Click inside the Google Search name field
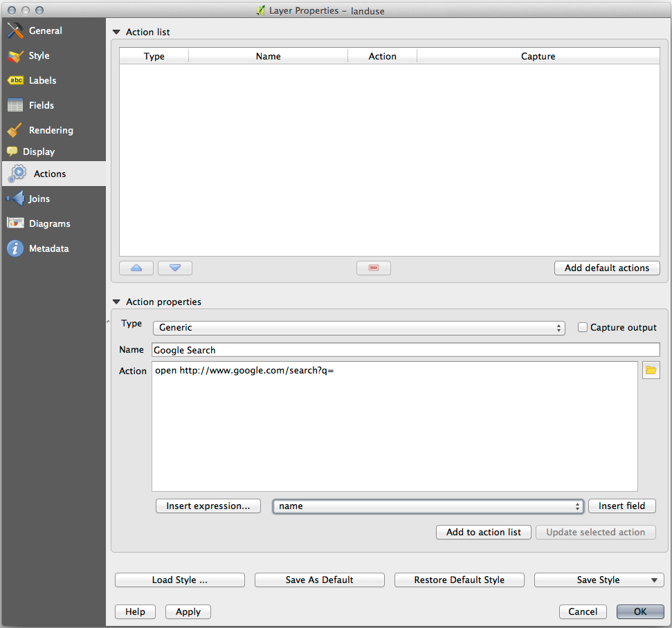The height and width of the screenshot is (628, 672). pyautogui.click(x=405, y=350)
